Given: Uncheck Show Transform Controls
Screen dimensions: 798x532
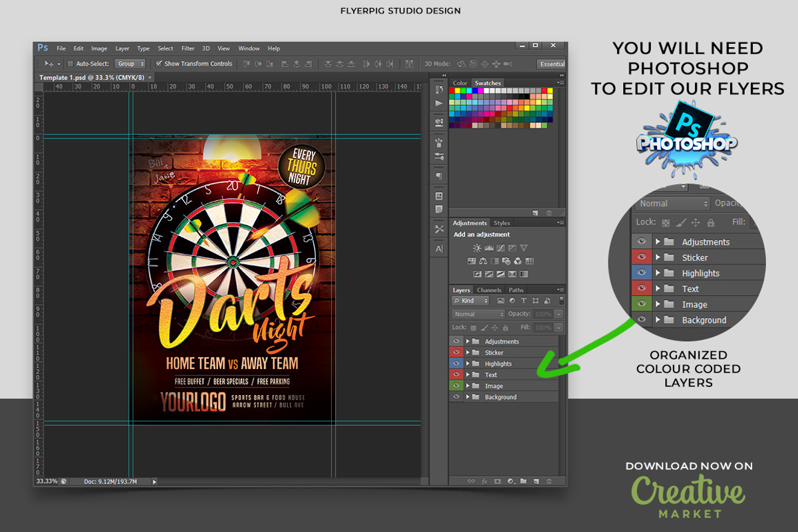Looking at the screenshot, I should pyautogui.click(x=159, y=64).
